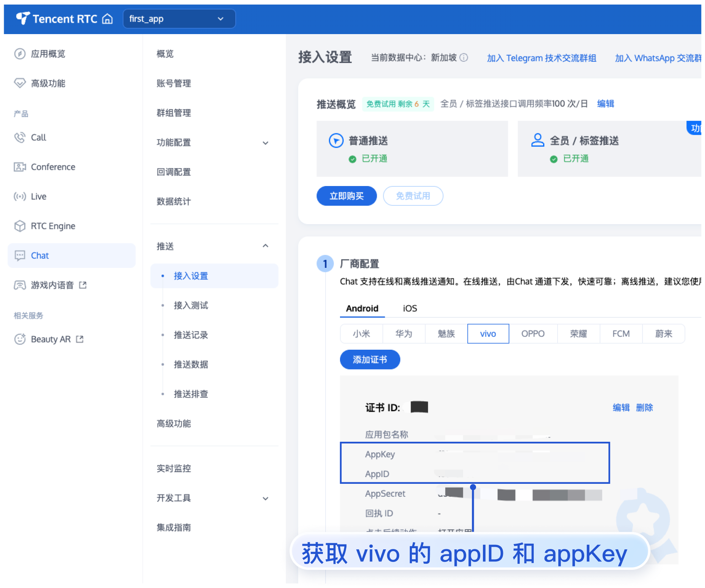Select 接入测试 under 推送
705x588 pixels.
pos(191,305)
